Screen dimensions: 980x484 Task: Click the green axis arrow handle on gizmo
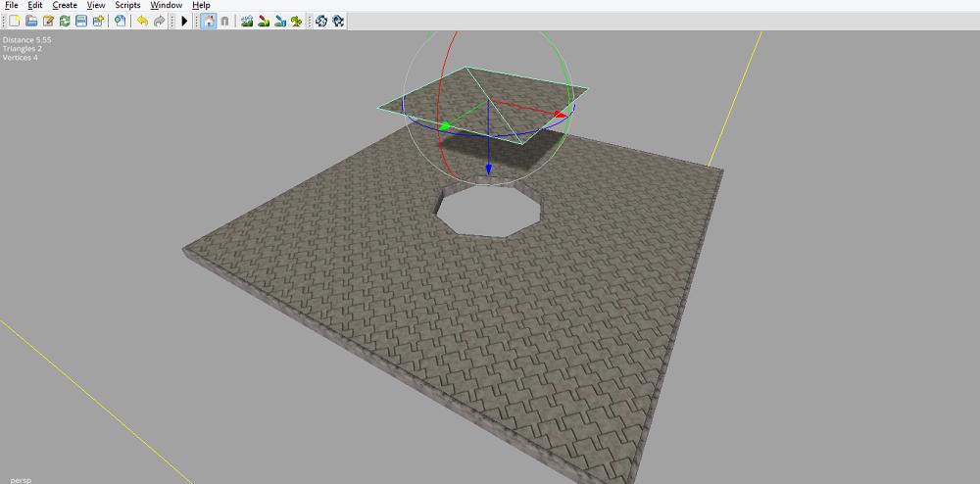[x=444, y=125]
